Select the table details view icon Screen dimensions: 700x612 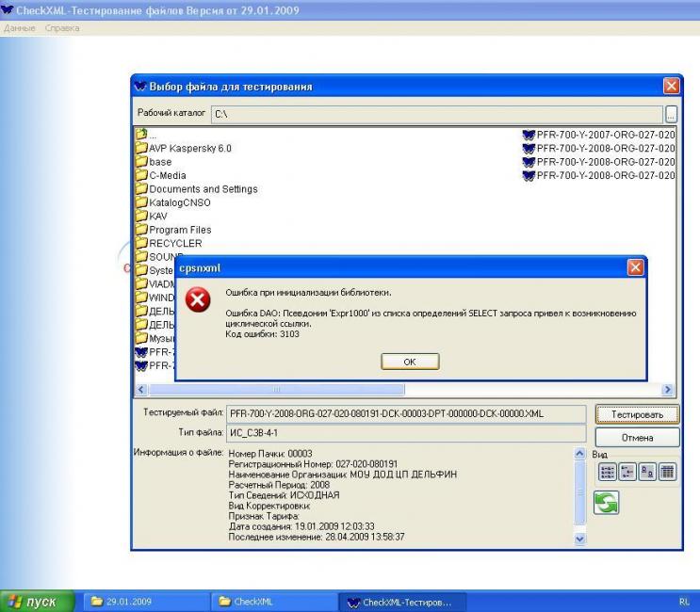[668, 473]
